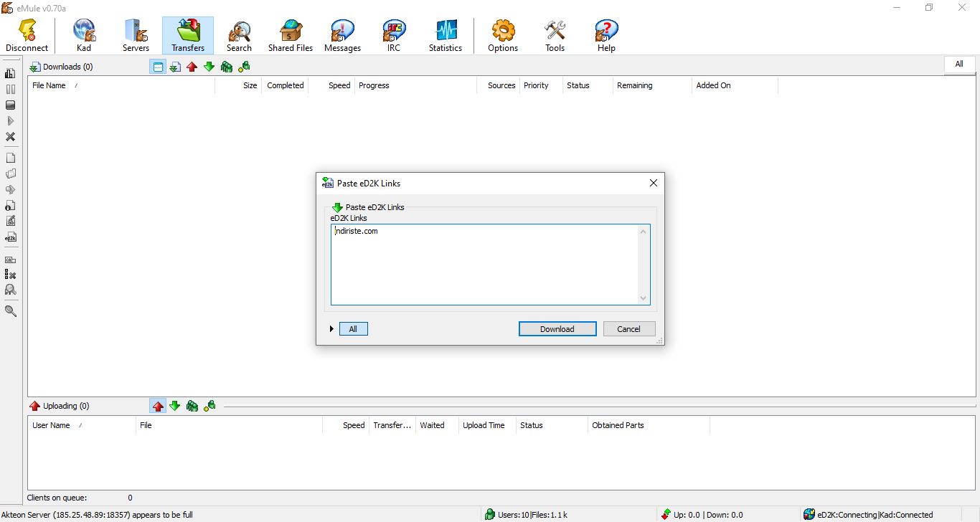
Task: Click the search binoculars icon in sidebar
Action: (10, 290)
